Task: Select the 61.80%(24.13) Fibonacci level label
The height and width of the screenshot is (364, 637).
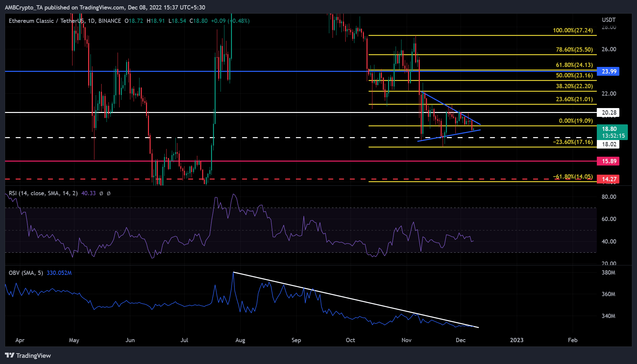Action: 574,65
